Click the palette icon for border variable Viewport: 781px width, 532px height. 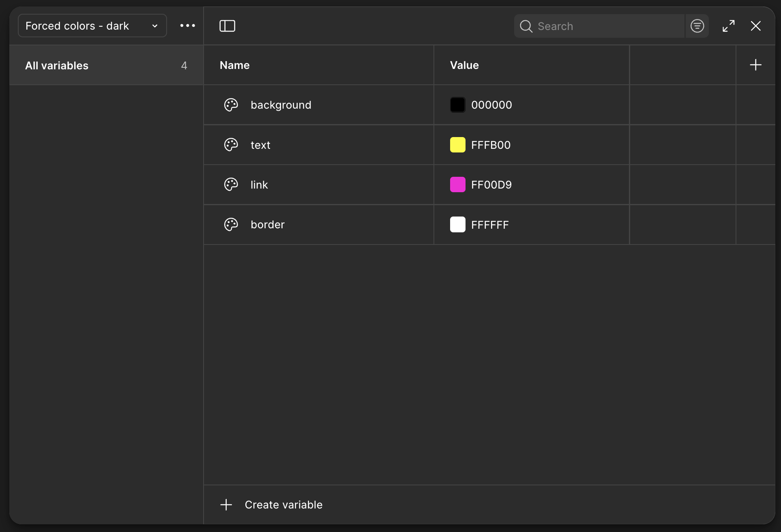click(231, 225)
